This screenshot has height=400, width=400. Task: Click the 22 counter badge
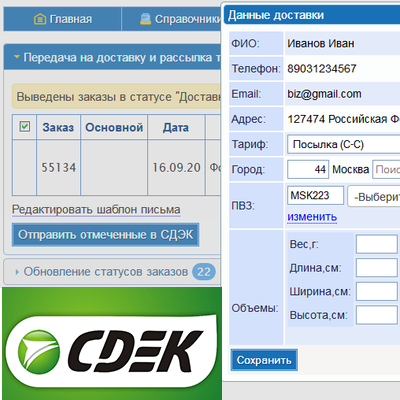point(204,272)
